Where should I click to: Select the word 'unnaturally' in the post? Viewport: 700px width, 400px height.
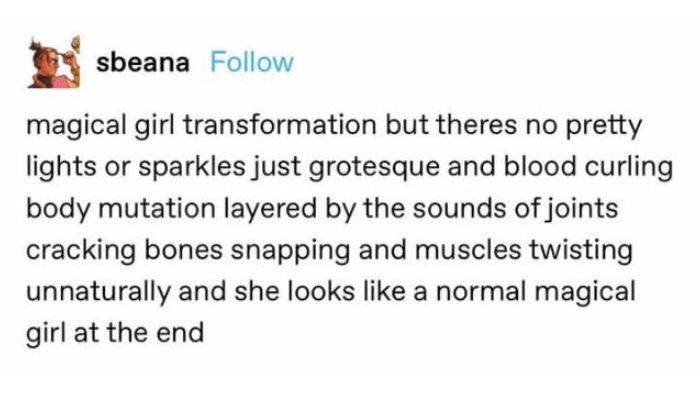99,292
